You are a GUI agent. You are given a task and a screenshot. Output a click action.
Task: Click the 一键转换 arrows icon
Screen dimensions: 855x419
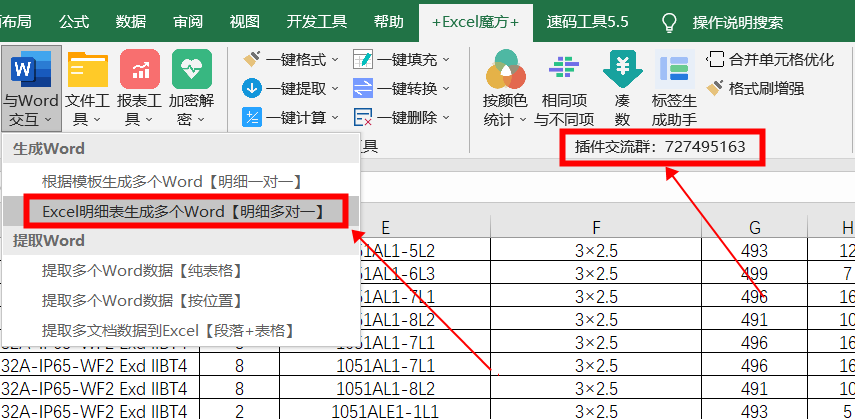tap(363, 88)
